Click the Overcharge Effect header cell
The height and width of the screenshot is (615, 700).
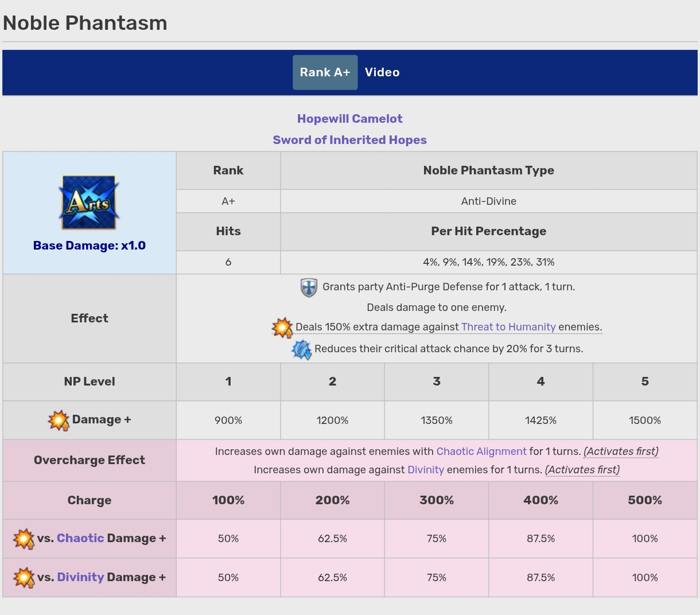(x=90, y=460)
